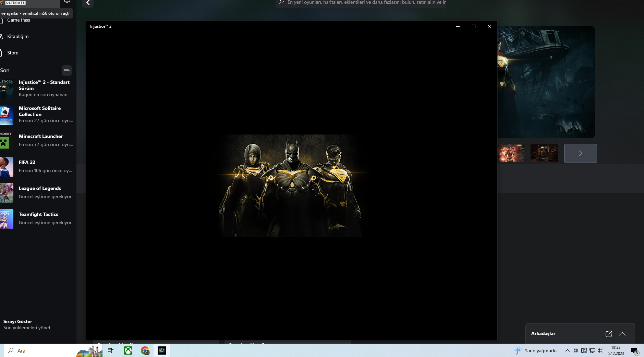Click the ULTIMATE profile badge
Viewport: 644px width, 357px height.
click(15, 2)
